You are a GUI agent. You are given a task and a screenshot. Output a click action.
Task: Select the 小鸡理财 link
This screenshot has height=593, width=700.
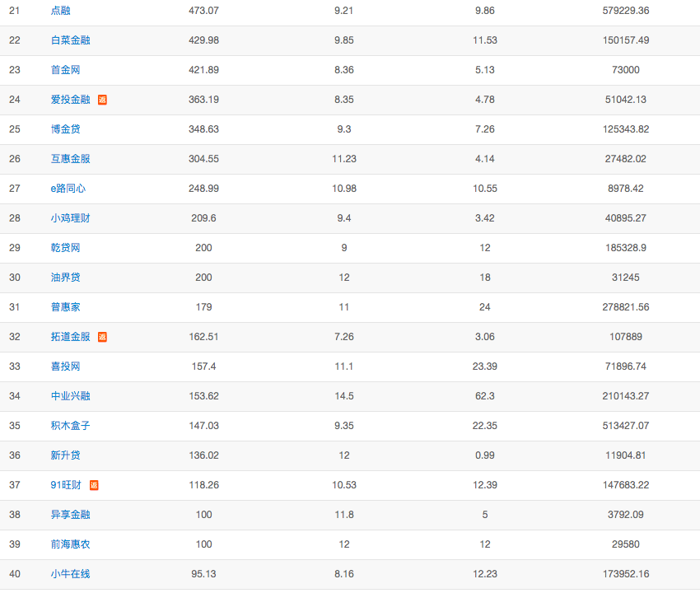[x=71, y=218]
